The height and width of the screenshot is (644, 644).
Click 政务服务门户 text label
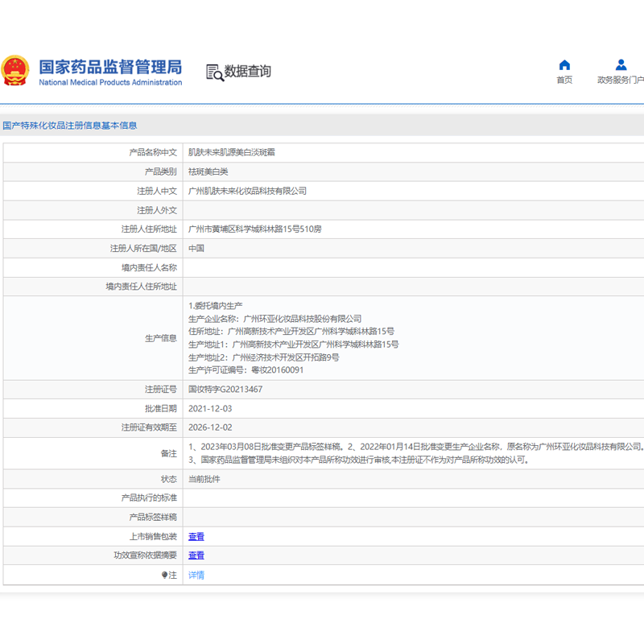click(x=621, y=80)
